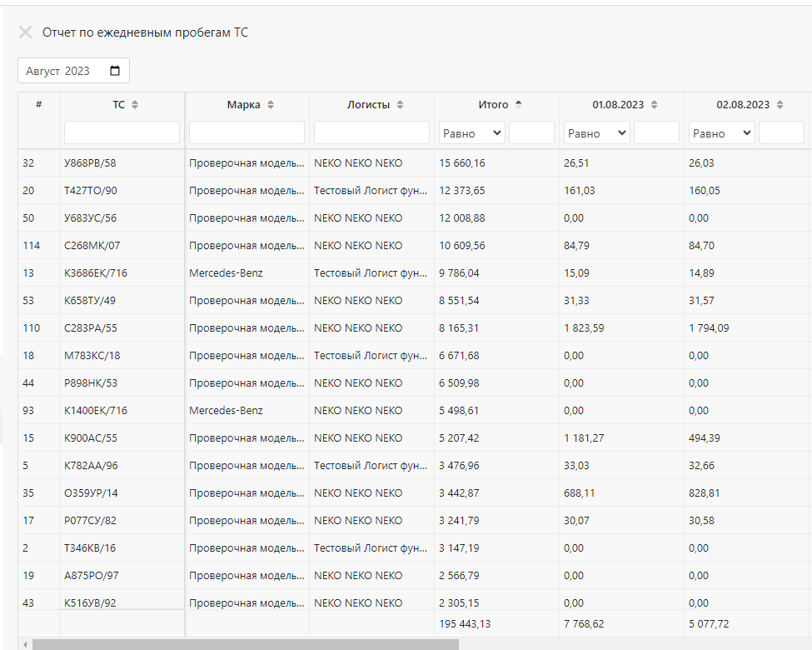Sort by Марка column arrows
The image size is (812, 650).
pyautogui.click(x=271, y=105)
